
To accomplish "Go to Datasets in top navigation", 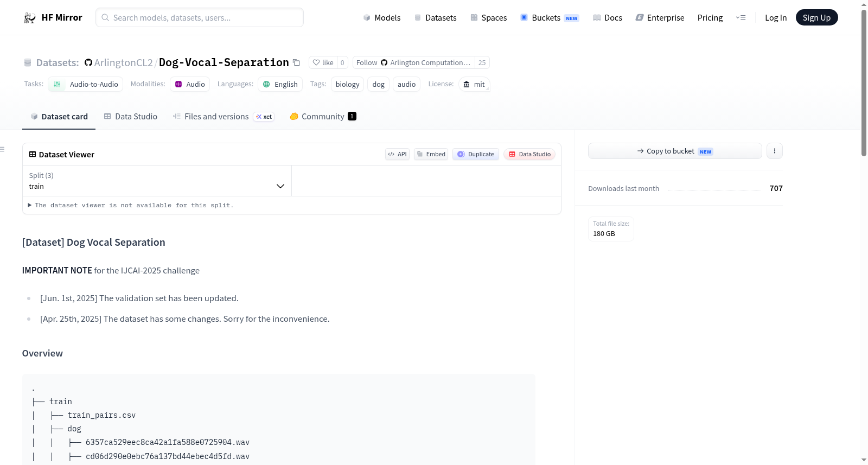I will [x=436, y=17].
